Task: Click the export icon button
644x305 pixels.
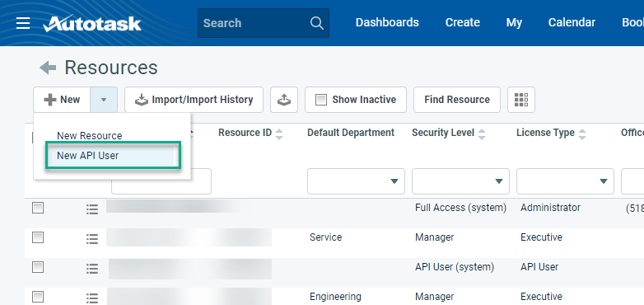Action: (x=284, y=100)
